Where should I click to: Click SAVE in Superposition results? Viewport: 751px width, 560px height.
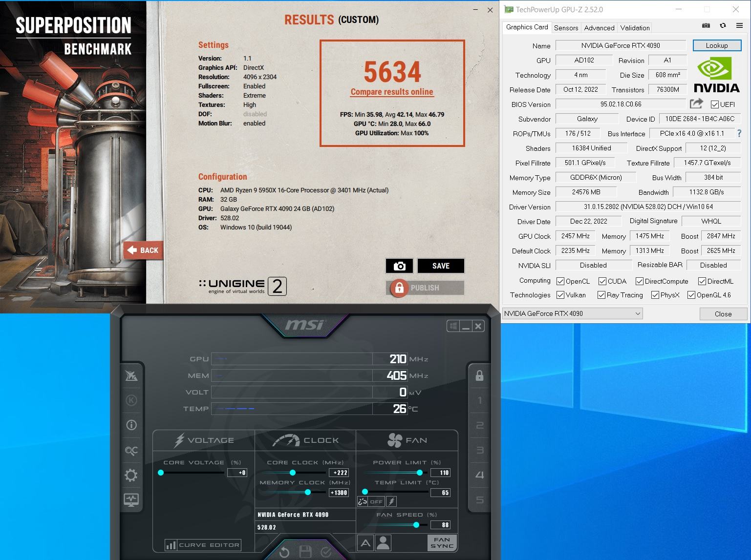pos(441,266)
